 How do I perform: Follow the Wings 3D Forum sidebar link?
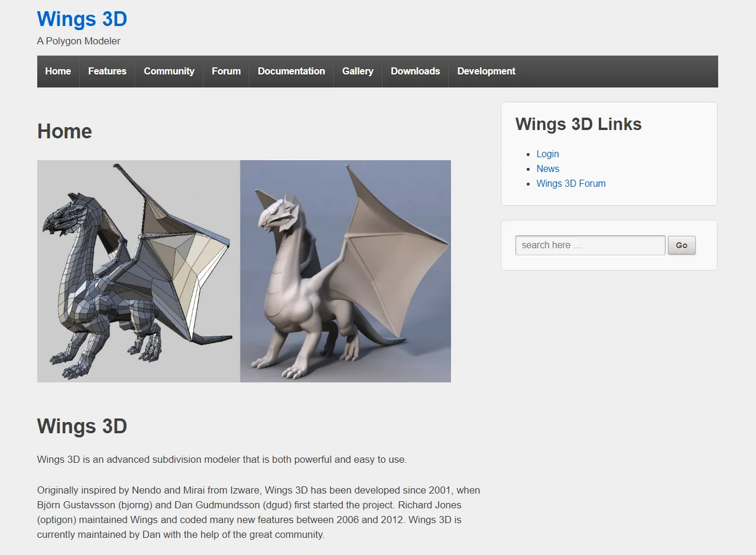click(x=570, y=183)
